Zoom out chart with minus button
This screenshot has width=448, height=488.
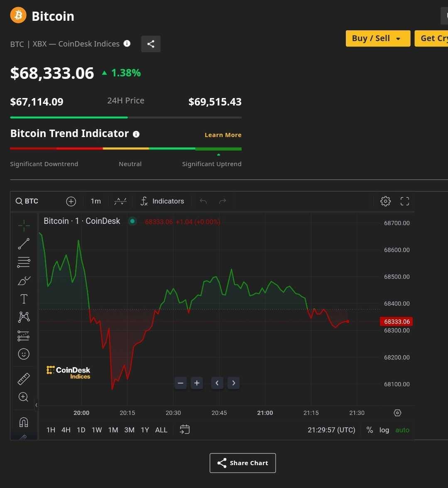click(x=181, y=383)
